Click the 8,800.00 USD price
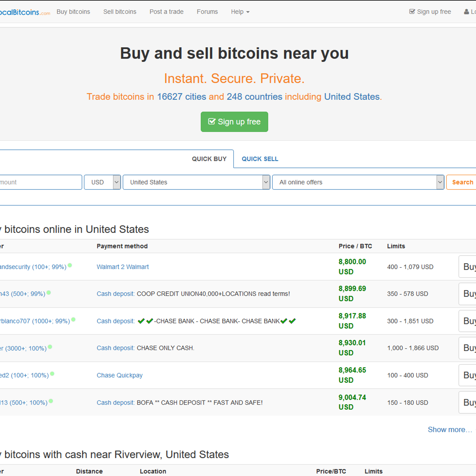The height and width of the screenshot is (476, 476). tap(352, 267)
